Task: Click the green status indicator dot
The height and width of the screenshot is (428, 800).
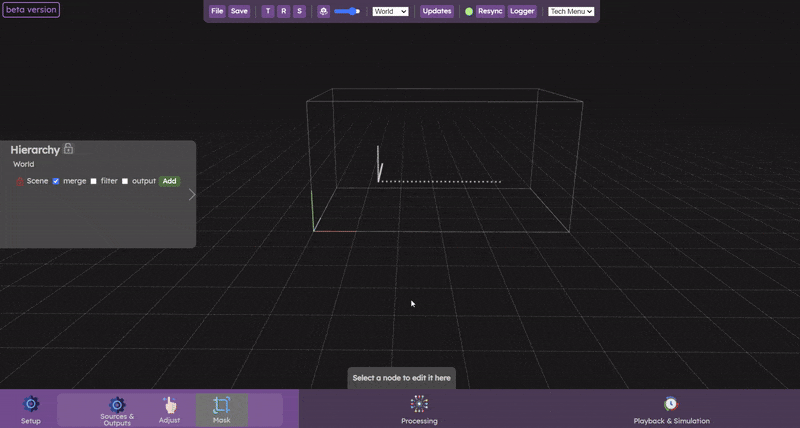Action: [469, 11]
